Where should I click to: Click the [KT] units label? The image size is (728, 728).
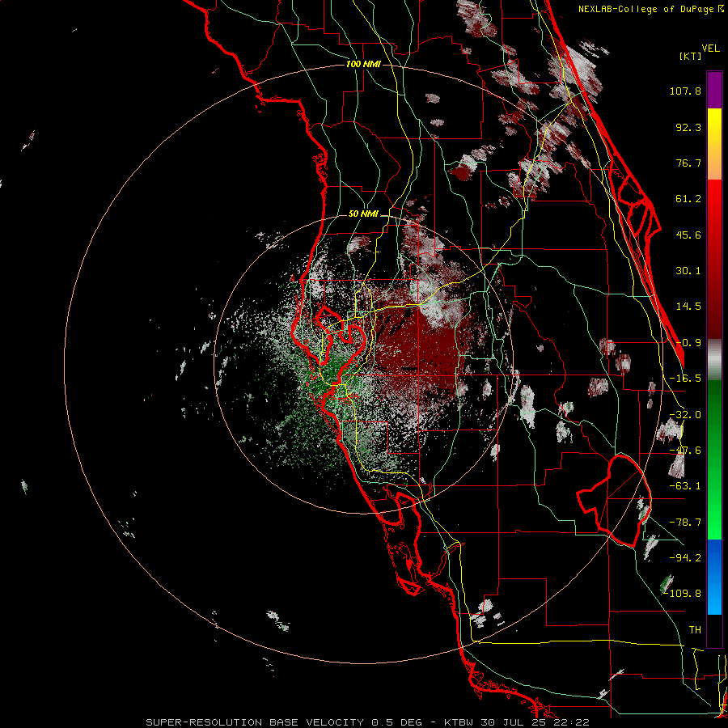690,56
